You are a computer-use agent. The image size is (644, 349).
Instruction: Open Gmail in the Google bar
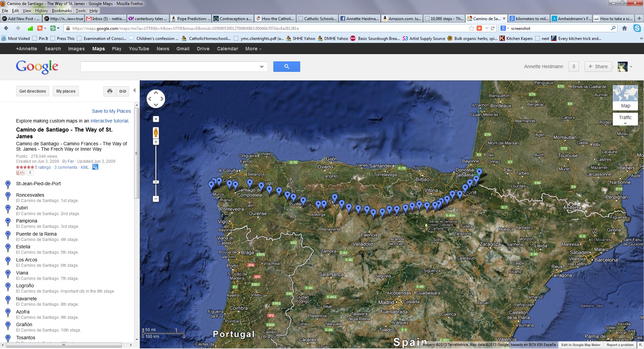pyautogui.click(x=183, y=49)
